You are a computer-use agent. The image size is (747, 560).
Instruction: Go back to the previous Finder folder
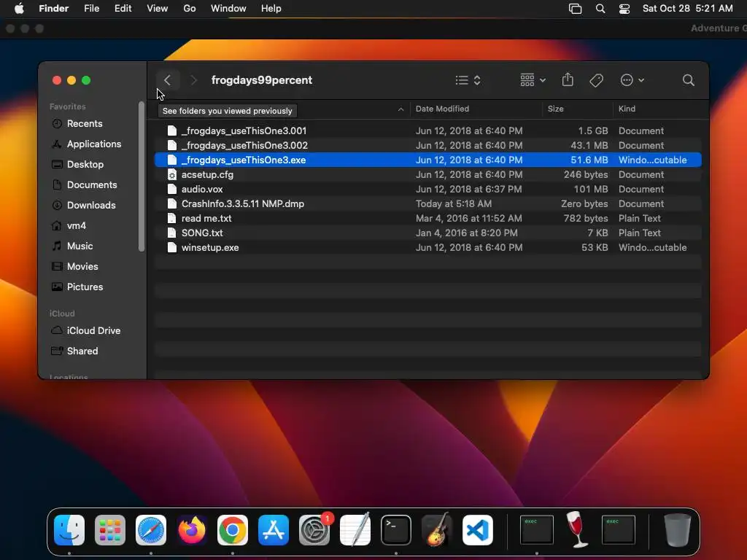167,80
